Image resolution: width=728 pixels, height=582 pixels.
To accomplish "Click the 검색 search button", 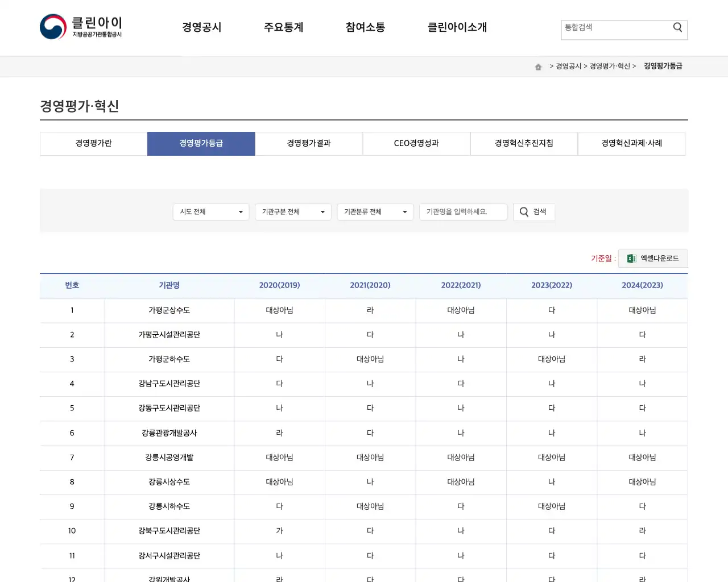I will click(x=533, y=211).
